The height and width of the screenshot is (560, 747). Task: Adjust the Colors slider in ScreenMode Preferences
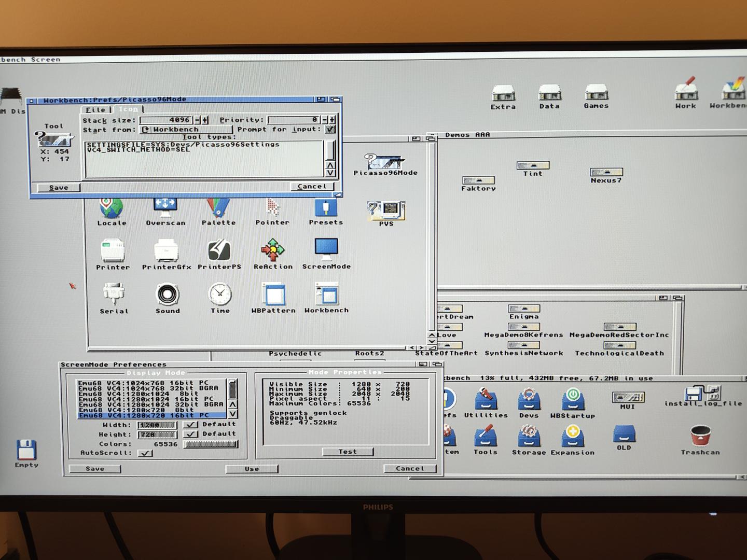click(211, 444)
